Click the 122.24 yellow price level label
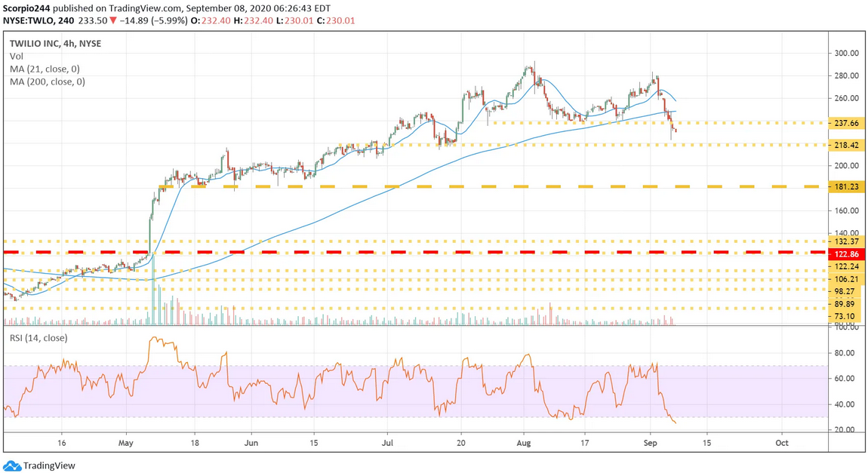This screenshot has height=473, width=868. [x=846, y=266]
